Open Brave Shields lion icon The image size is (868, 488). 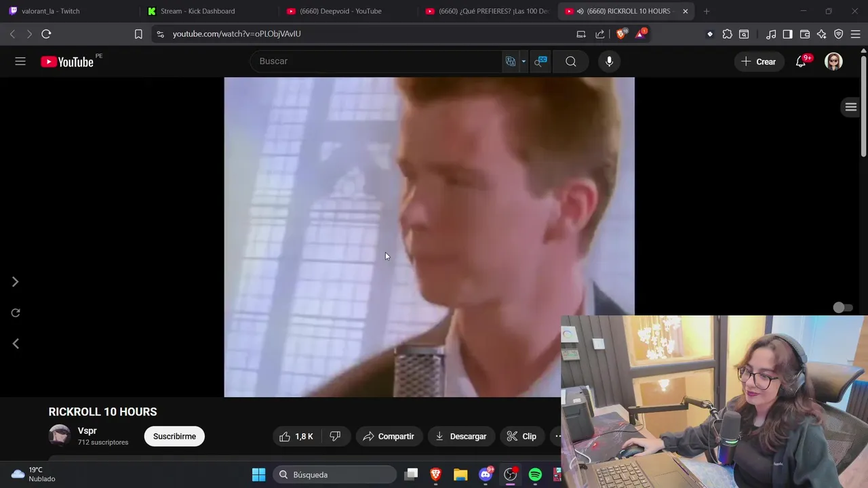pyautogui.click(x=620, y=34)
